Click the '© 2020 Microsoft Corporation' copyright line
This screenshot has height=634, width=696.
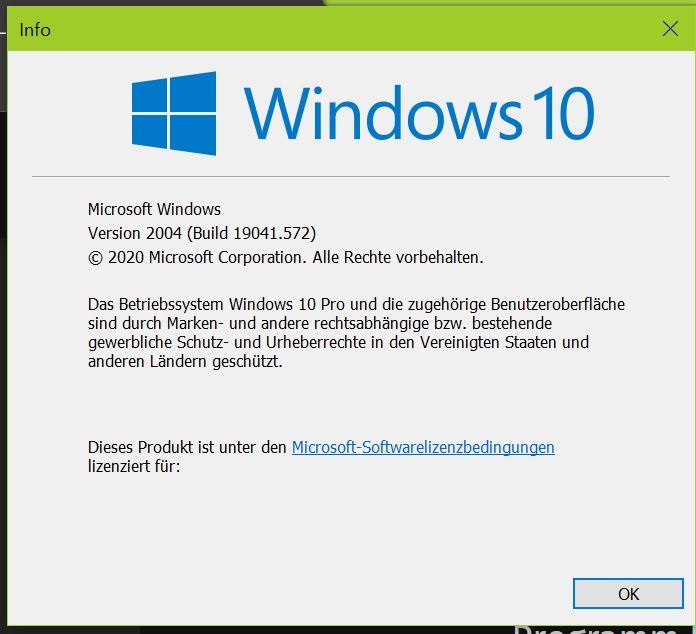tap(285, 257)
